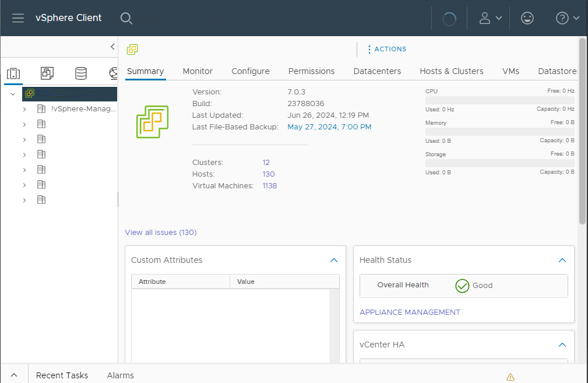
Task: Open the Permissions tab
Action: pyautogui.click(x=311, y=71)
